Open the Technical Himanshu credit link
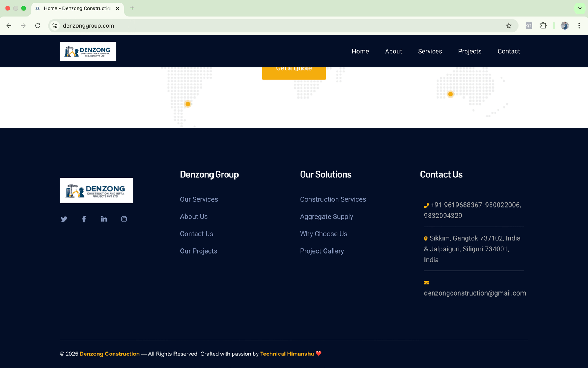 coord(287,354)
